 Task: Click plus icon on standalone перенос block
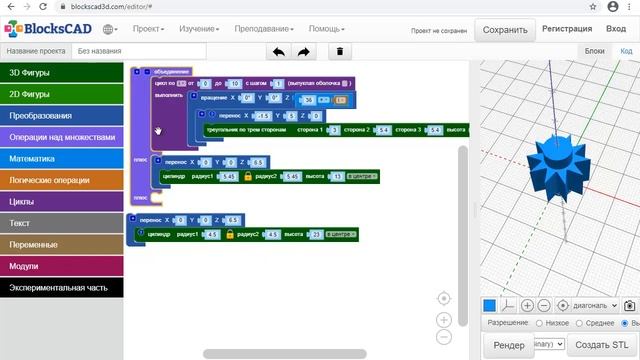(132, 218)
